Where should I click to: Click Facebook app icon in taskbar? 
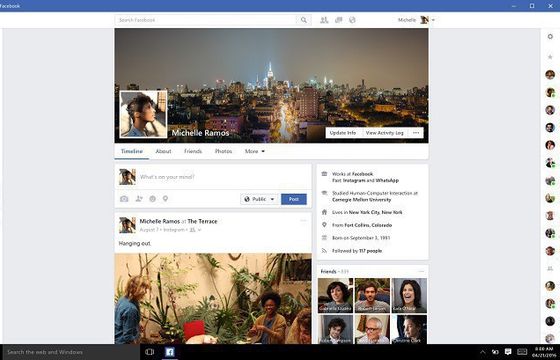pyautogui.click(x=170, y=352)
